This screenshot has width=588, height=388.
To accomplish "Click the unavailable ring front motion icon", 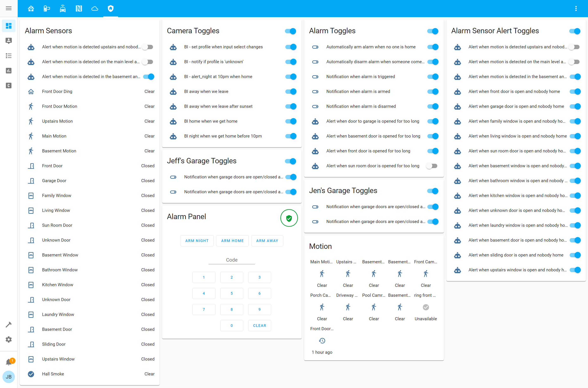I will tap(426, 307).
